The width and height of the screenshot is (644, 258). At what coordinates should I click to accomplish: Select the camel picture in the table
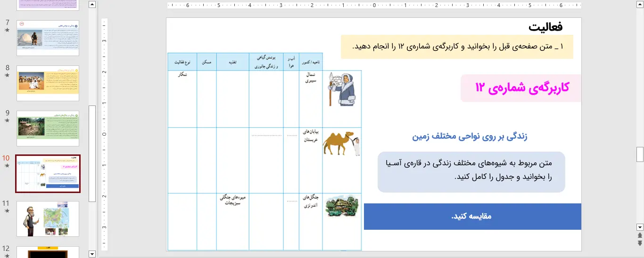coord(341,143)
